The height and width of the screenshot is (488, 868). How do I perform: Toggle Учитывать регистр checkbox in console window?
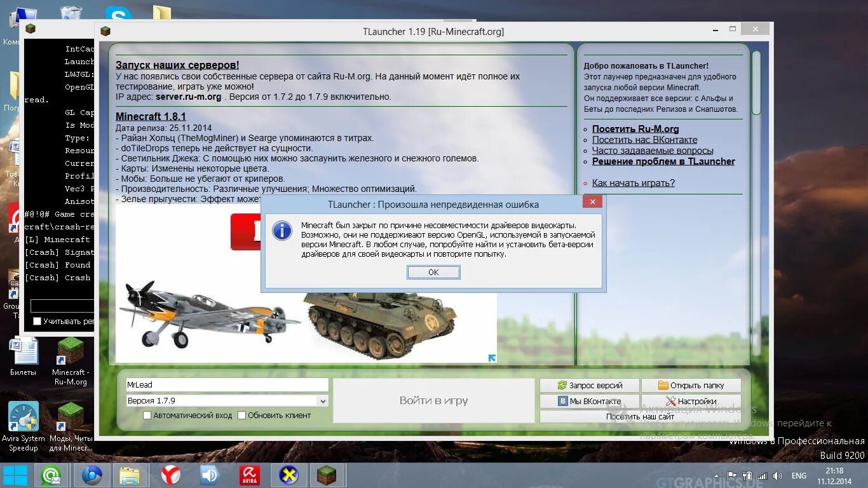coord(37,322)
